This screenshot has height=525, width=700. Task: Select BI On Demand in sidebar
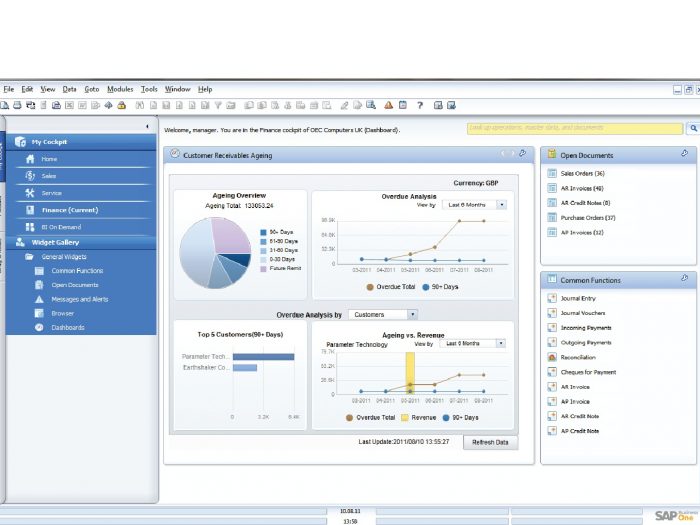pos(61,227)
